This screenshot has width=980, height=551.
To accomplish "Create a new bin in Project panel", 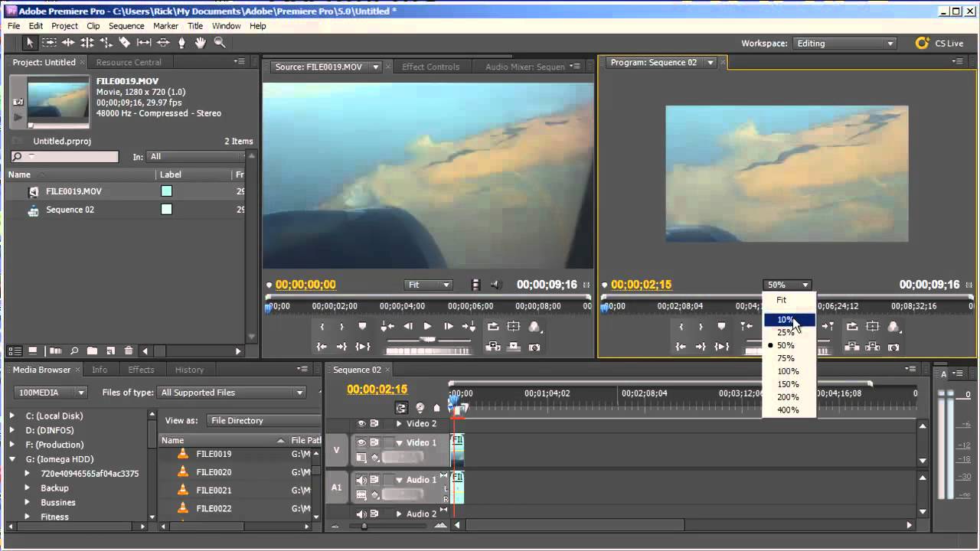I will (92, 351).
